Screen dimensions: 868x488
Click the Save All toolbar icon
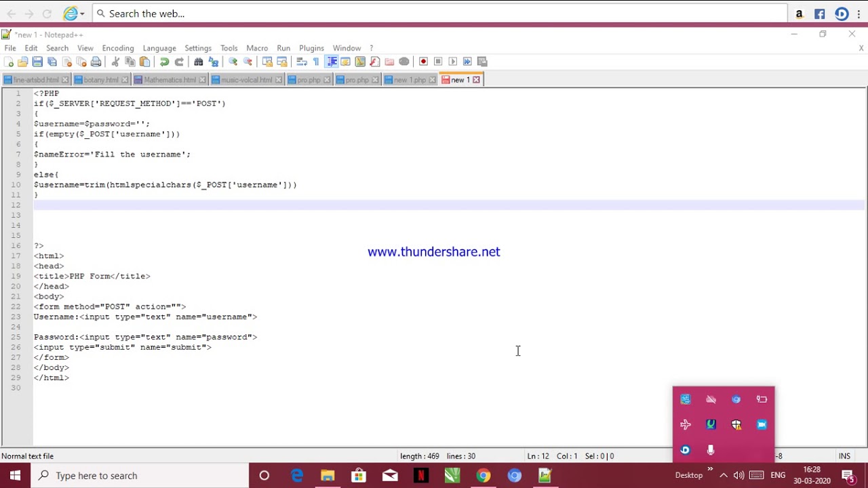[52, 62]
